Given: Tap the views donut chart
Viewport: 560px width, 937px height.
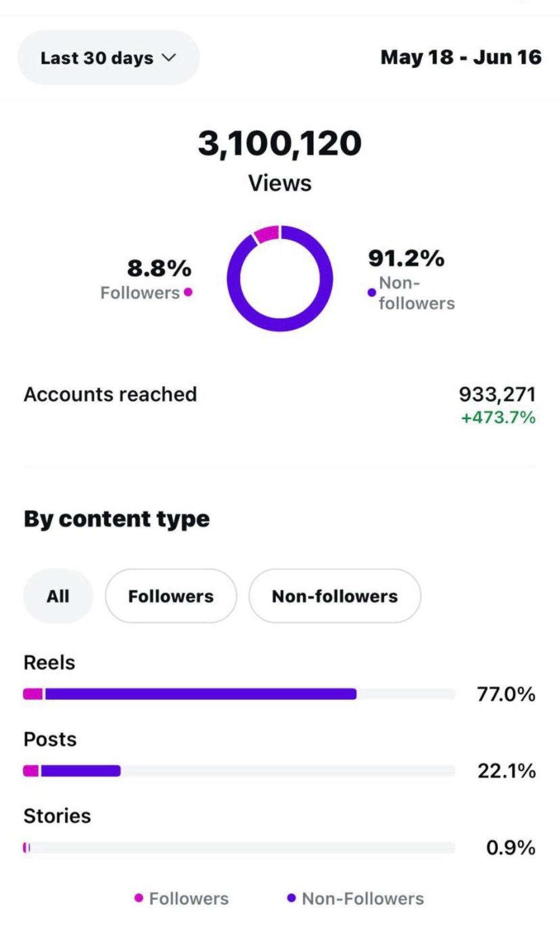Looking at the screenshot, I should pyautogui.click(x=280, y=278).
